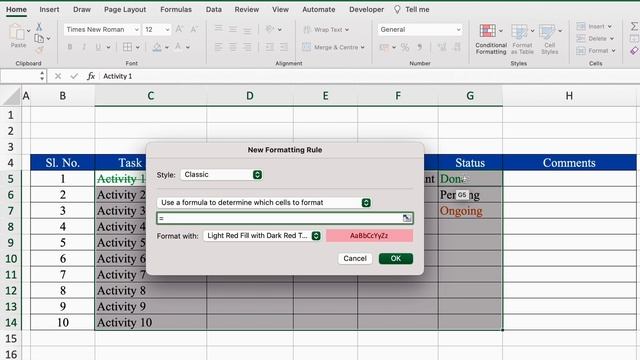640x360 pixels.
Task: Click the Increase Indent icon
Action: (x=283, y=47)
